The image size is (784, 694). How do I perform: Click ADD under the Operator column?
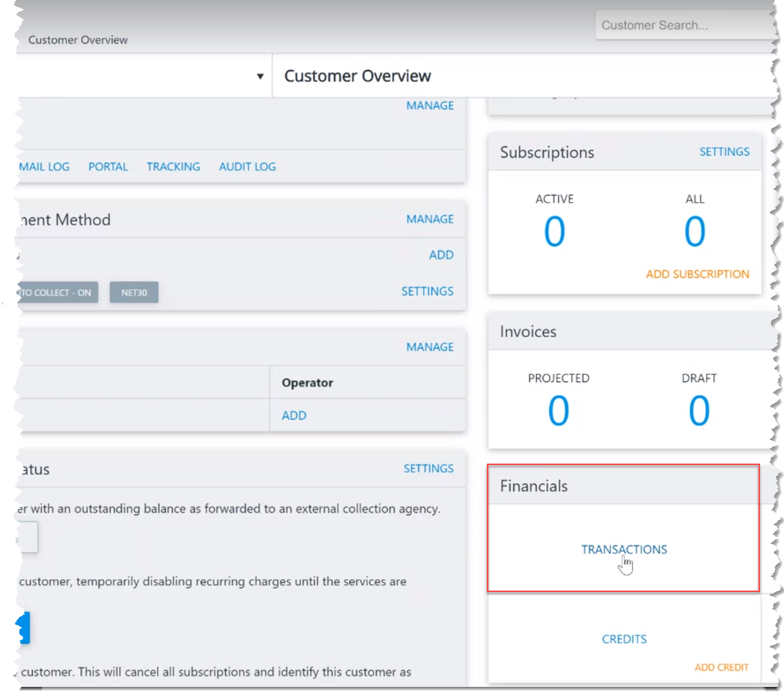(294, 415)
